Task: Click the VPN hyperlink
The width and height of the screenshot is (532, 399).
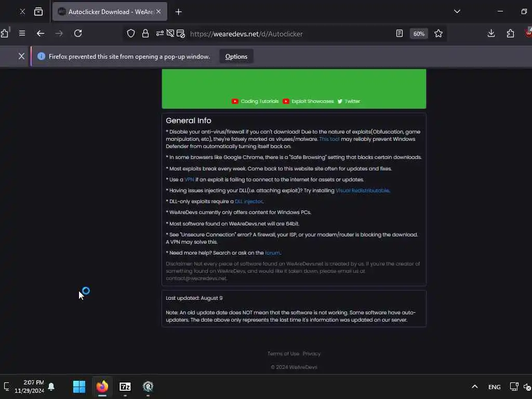Action: pos(189,179)
